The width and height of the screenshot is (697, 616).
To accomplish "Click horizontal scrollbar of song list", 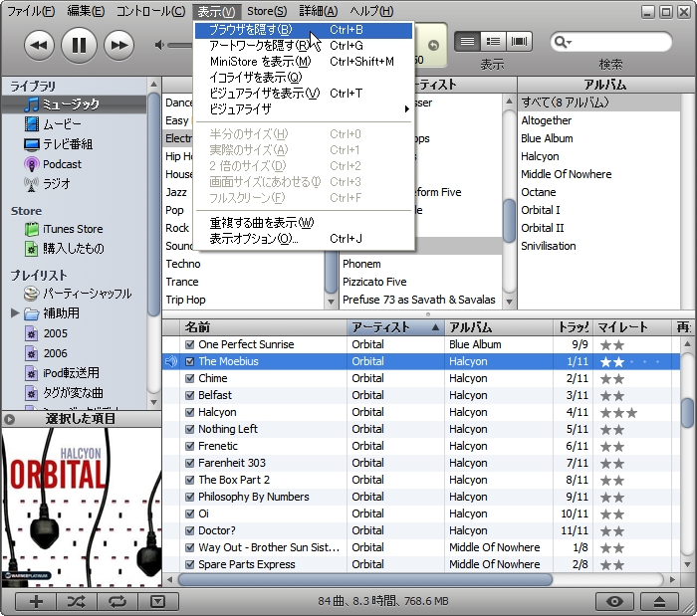I will coord(364,580).
